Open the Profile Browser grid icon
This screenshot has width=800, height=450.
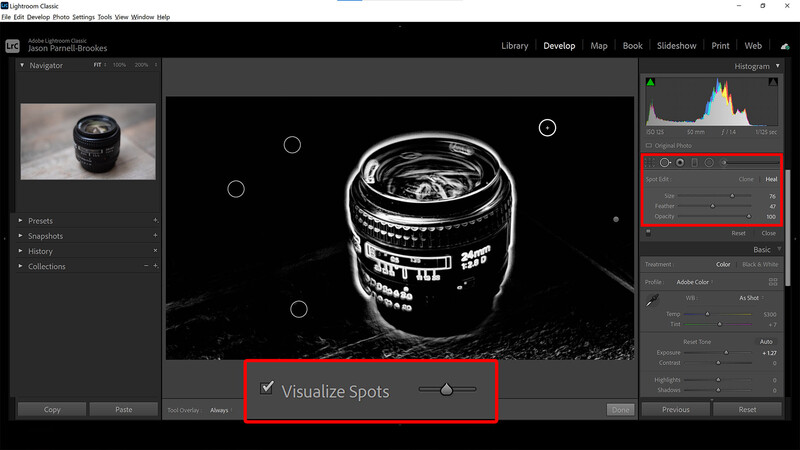click(773, 282)
